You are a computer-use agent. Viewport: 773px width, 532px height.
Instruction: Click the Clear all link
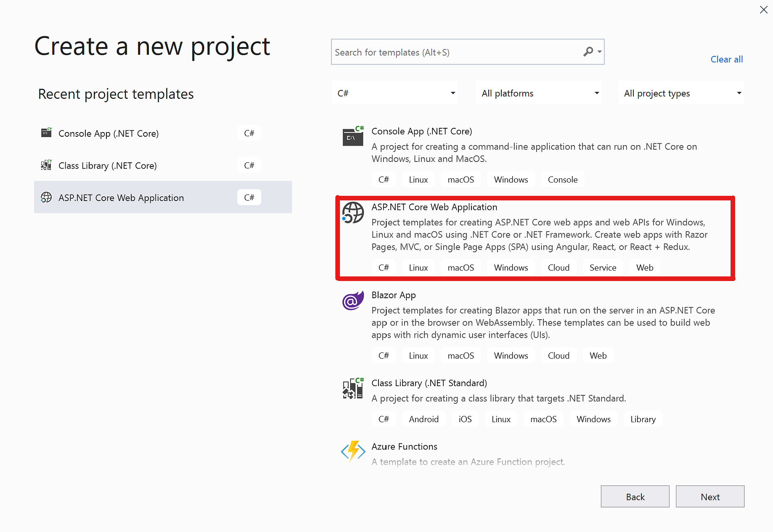(726, 59)
